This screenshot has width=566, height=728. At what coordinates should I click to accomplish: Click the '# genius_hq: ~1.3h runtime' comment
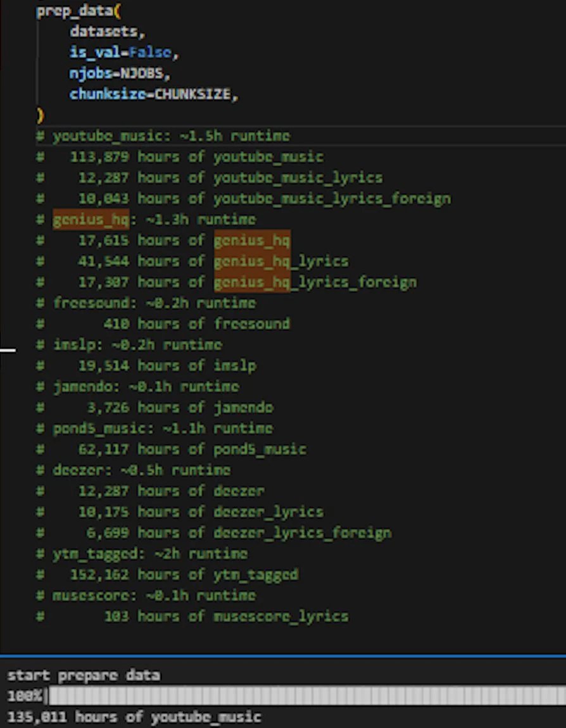(x=146, y=220)
